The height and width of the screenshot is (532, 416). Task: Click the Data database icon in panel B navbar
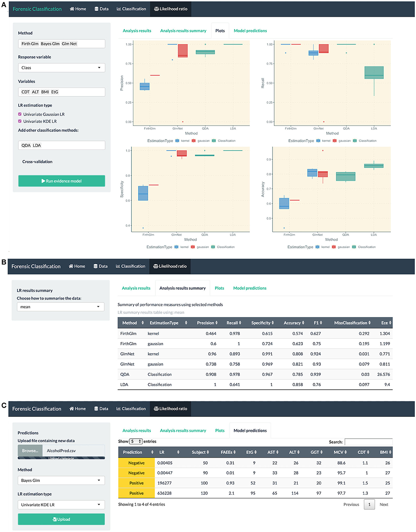click(x=96, y=266)
